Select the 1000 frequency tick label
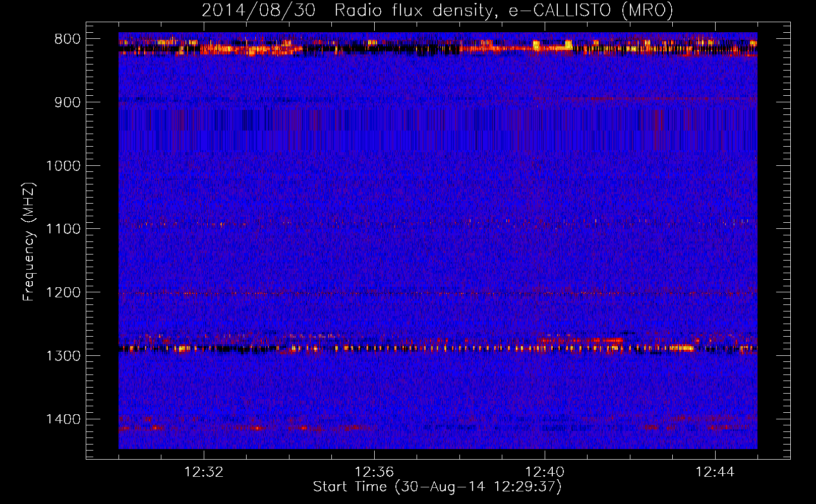 click(x=63, y=166)
